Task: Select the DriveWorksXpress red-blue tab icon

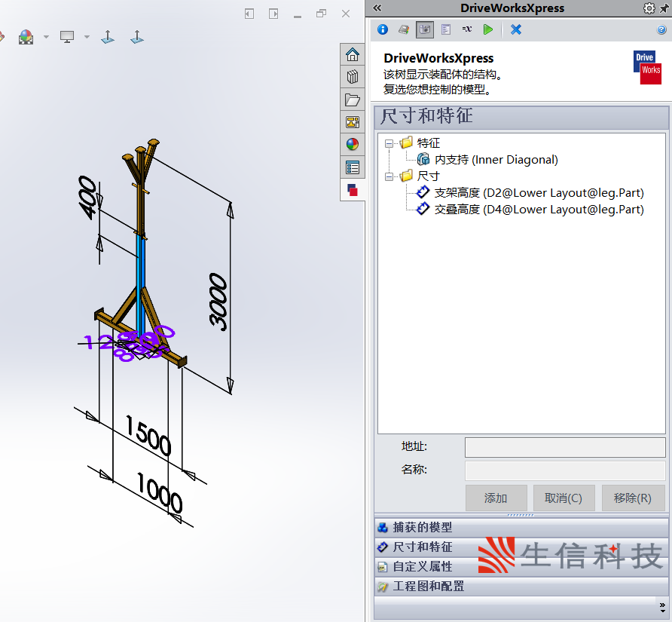Action: (x=353, y=189)
